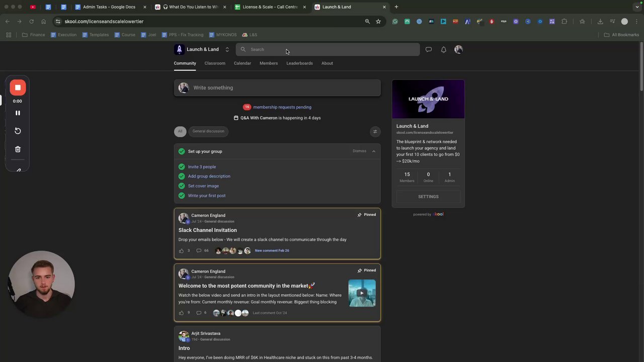Screen dimensions: 644x362
Task: Go back in browser history
Action: (x=8, y=22)
